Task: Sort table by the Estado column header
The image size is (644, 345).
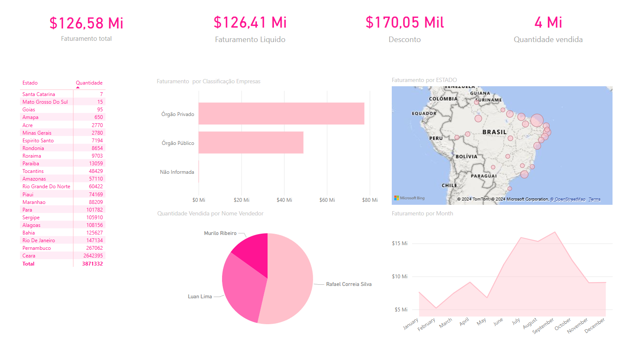Action: click(x=30, y=83)
